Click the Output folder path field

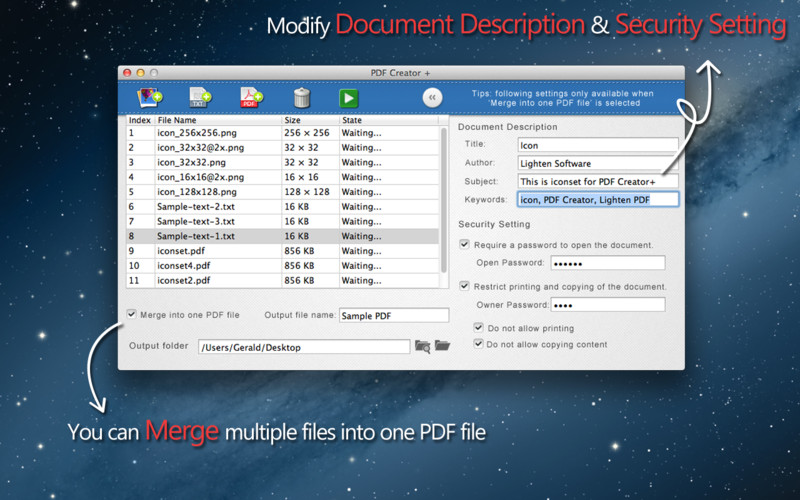[x=304, y=347]
